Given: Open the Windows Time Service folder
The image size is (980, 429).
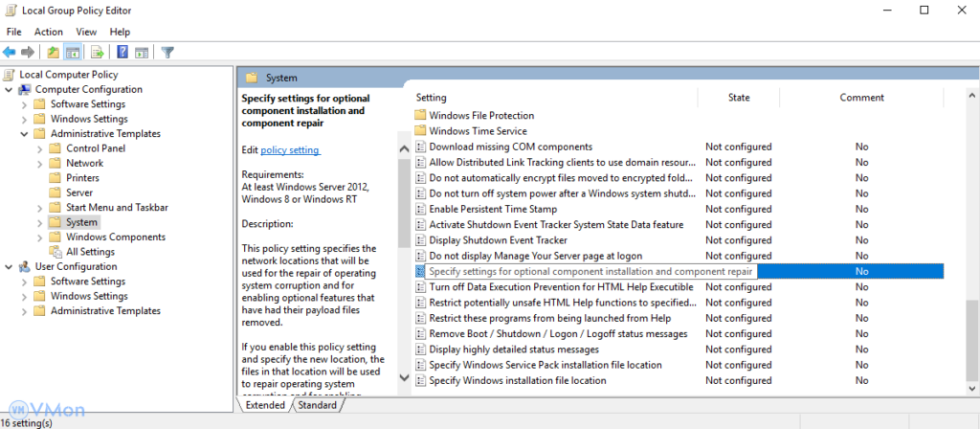Looking at the screenshot, I should tap(478, 131).
